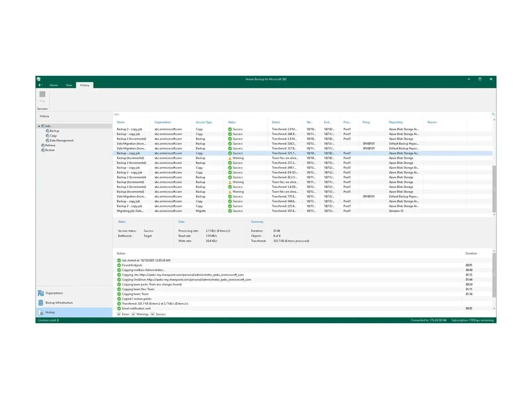Viewport: 532px width, 399px height.
Task: Switch to the Home ribbon tab
Action: pyautogui.click(x=54, y=85)
